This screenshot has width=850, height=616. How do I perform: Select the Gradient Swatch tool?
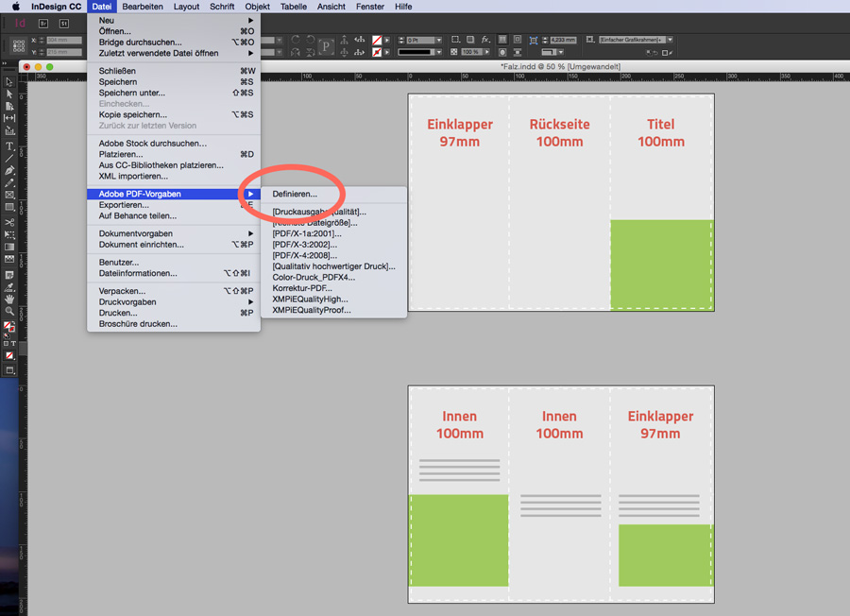[9, 247]
